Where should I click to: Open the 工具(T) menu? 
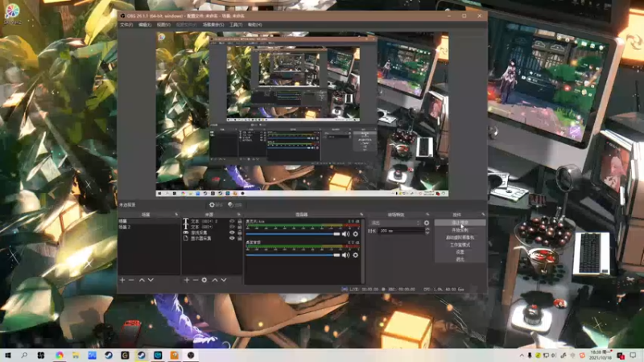pos(236,25)
